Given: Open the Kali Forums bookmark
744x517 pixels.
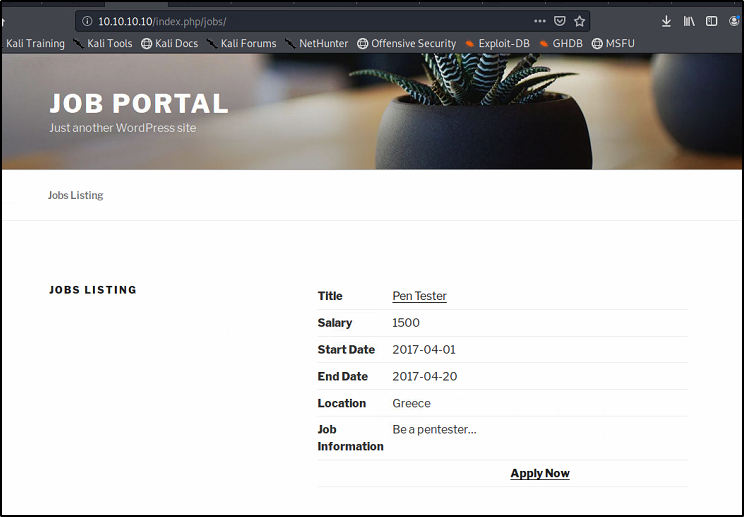Looking at the screenshot, I should pos(242,44).
